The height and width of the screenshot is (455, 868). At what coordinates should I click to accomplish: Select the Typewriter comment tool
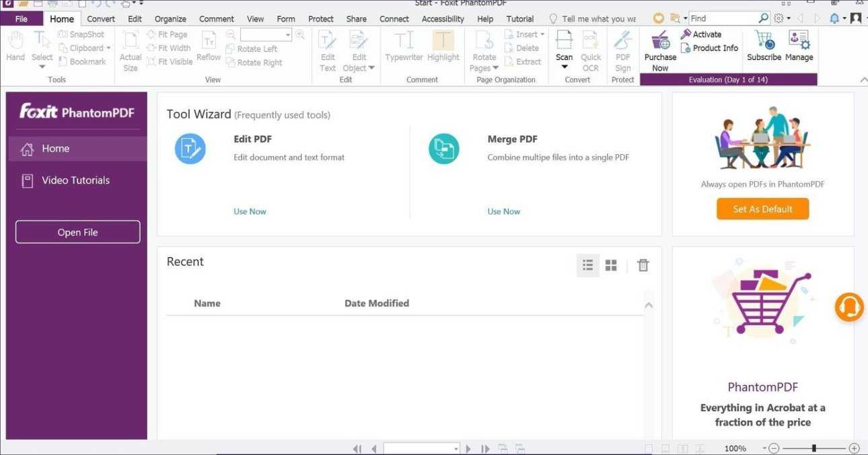point(404,42)
